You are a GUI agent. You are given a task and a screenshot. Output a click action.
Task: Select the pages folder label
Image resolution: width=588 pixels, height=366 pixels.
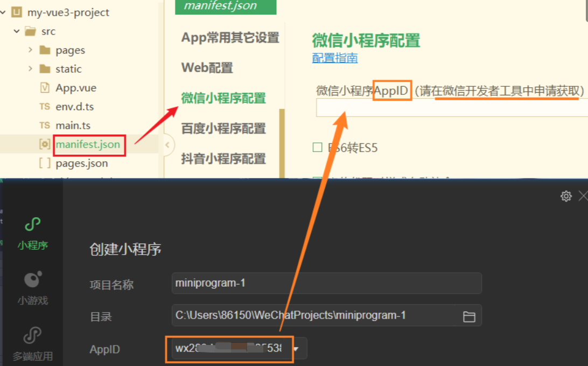pos(70,50)
